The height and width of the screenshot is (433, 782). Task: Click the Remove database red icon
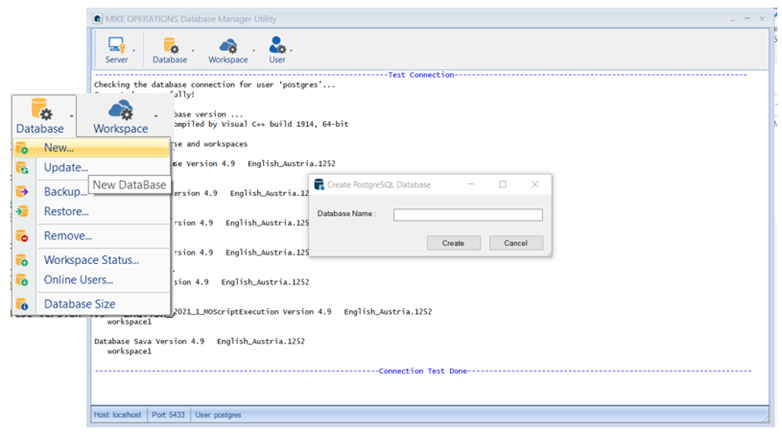point(22,236)
